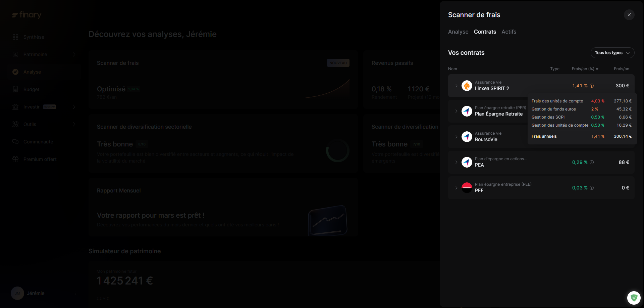Image resolution: width=644 pixels, height=308 pixels.
Task: Open the Communauté chat icon
Action: pyautogui.click(x=15, y=142)
